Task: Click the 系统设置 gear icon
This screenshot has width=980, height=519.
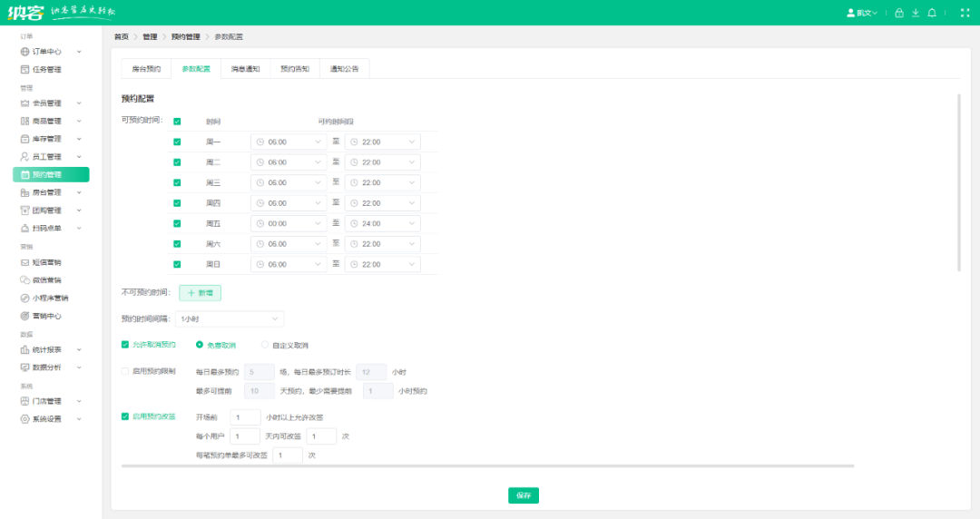Action: pos(25,419)
